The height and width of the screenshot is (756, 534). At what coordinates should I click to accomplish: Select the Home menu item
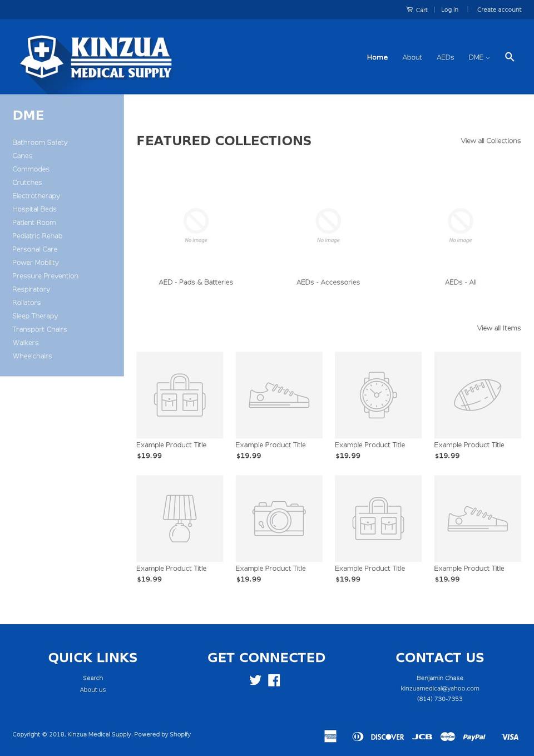pos(377,57)
